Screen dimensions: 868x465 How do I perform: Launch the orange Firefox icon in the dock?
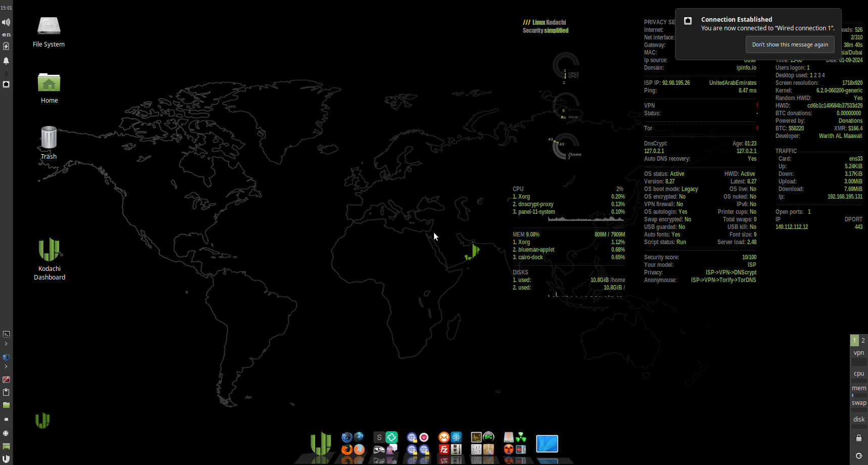click(x=347, y=449)
